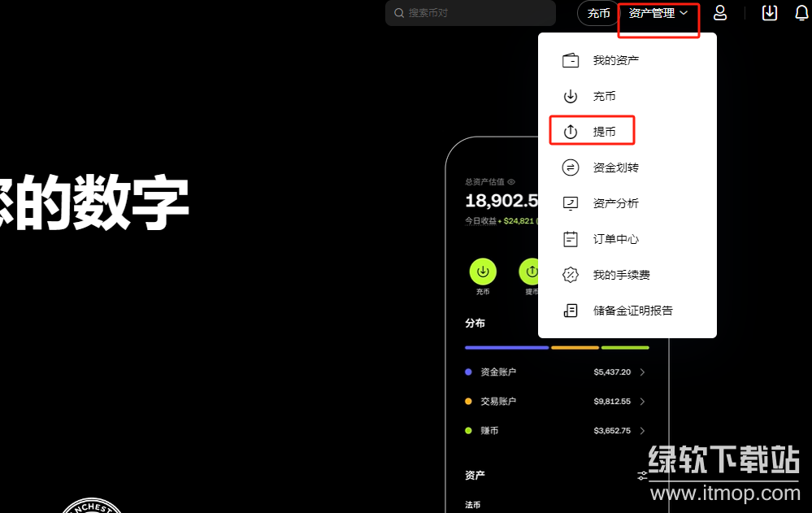Click the wallet icon beside 我的资产

(571, 61)
